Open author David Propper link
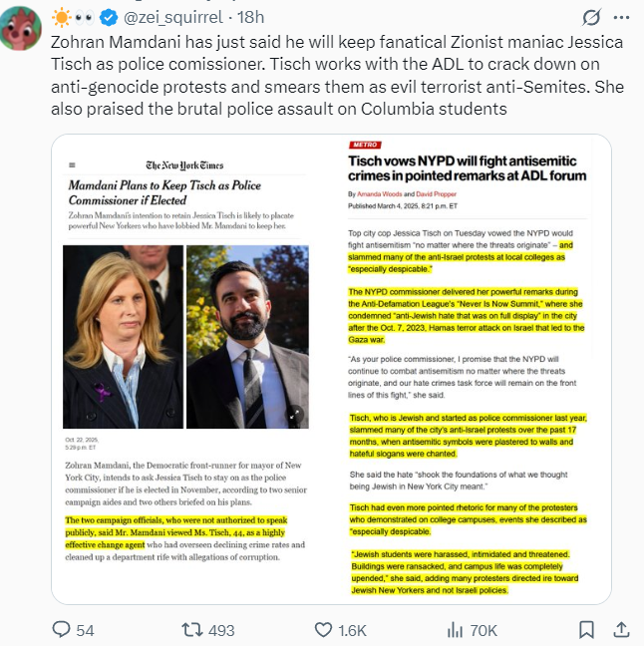 point(436,194)
